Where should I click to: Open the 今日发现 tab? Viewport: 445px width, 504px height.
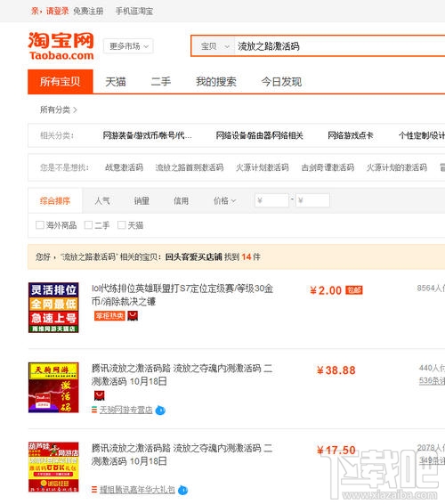[281, 82]
